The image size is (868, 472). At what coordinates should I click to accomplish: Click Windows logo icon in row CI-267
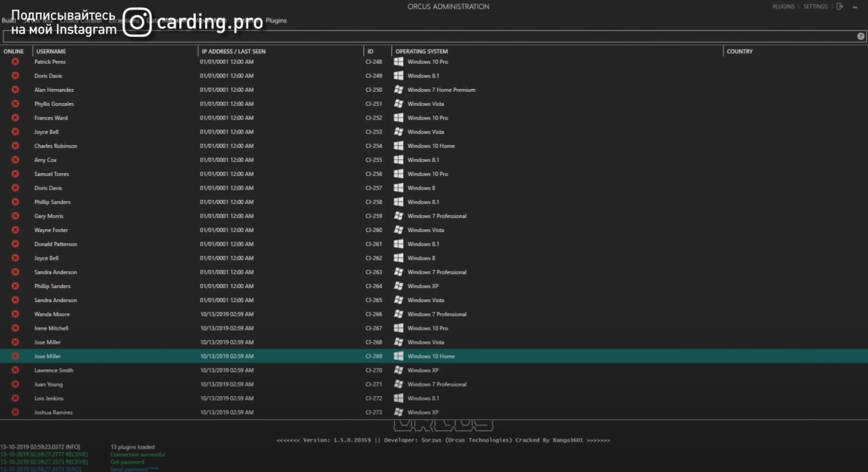pos(399,328)
